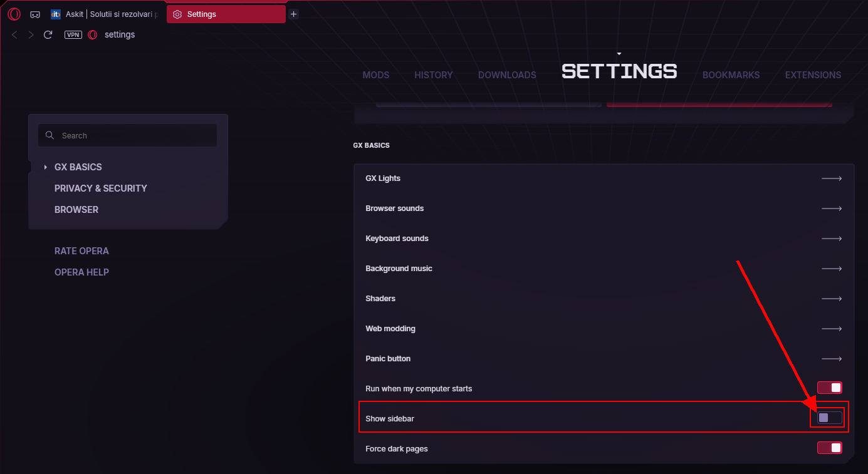Click the browser back arrow
868x474 pixels.
[15, 35]
